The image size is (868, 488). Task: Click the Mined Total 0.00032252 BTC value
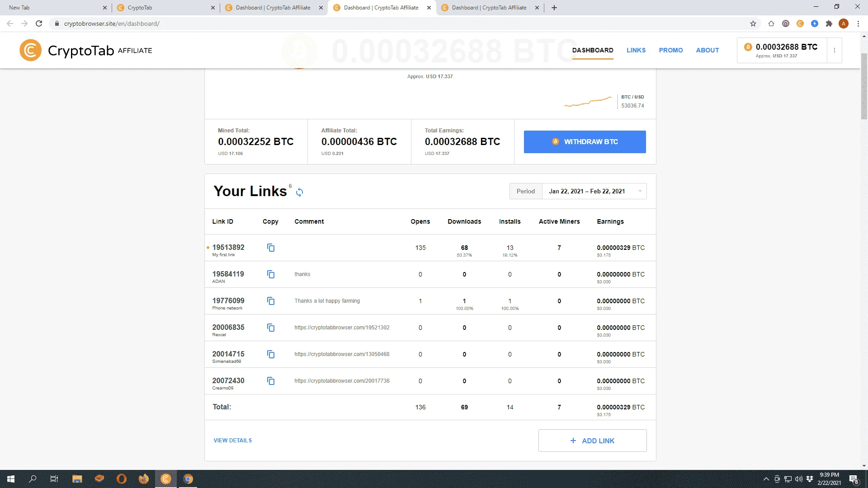click(x=256, y=142)
